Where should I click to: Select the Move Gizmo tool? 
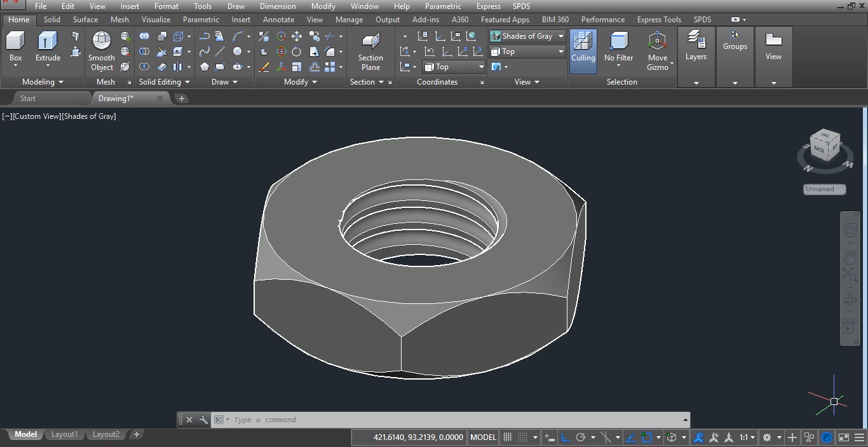(658, 48)
